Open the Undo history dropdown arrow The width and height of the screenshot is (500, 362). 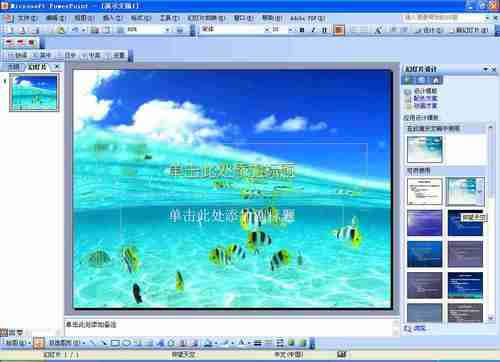pyautogui.click(x=83, y=30)
